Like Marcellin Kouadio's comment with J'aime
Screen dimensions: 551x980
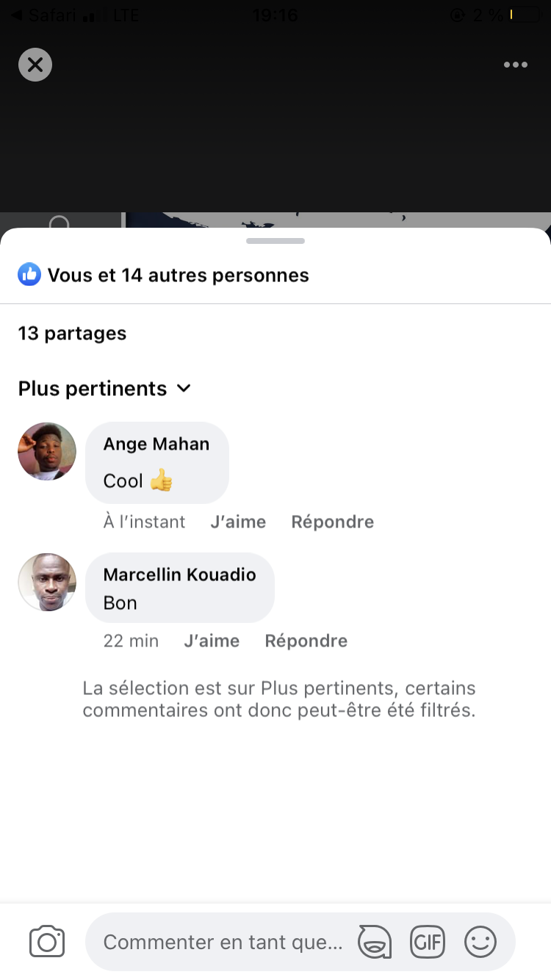click(x=212, y=641)
